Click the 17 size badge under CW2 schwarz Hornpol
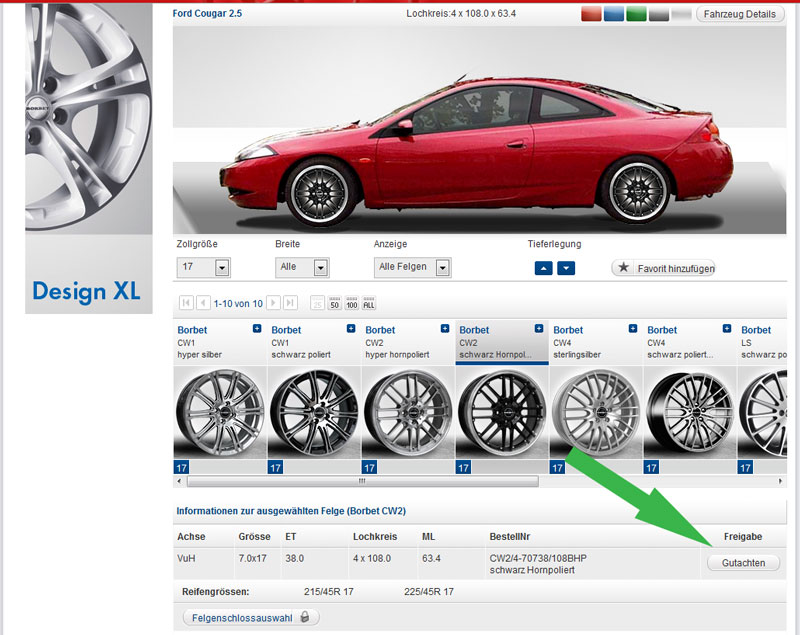This screenshot has width=800, height=635. point(463,467)
